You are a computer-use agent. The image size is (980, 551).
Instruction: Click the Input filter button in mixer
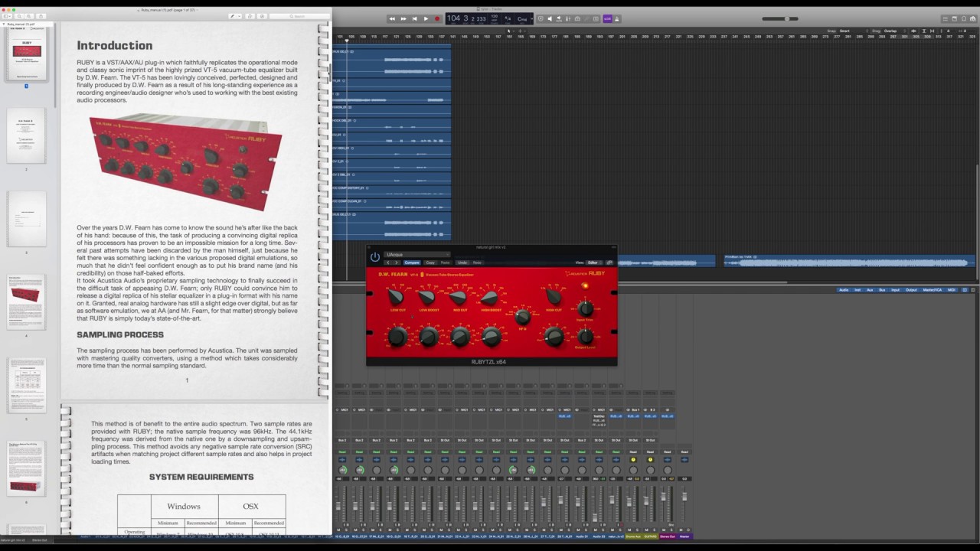pyautogui.click(x=896, y=290)
